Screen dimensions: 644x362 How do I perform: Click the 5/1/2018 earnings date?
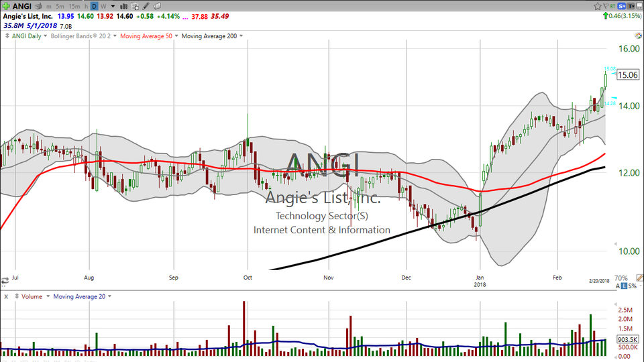click(x=42, y=26)
